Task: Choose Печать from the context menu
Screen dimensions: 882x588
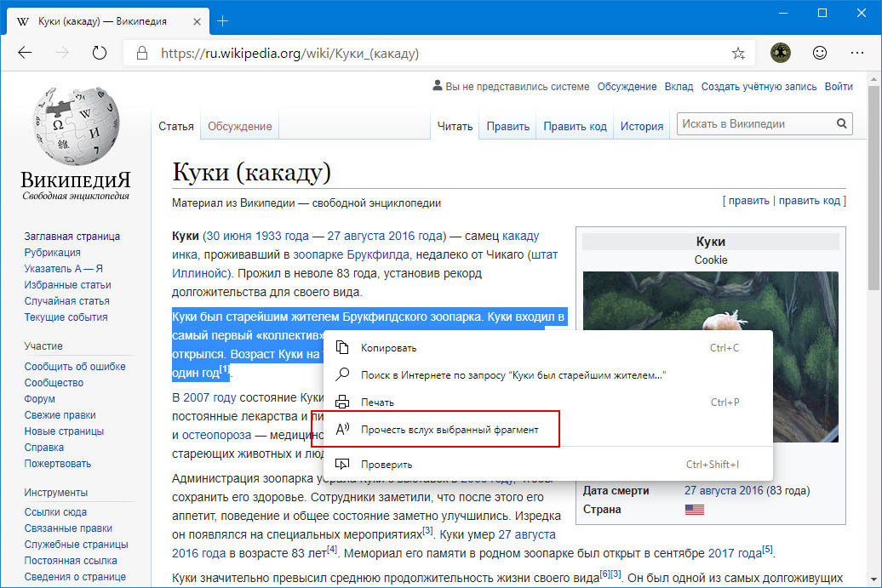Action: (x=548, y=402)
